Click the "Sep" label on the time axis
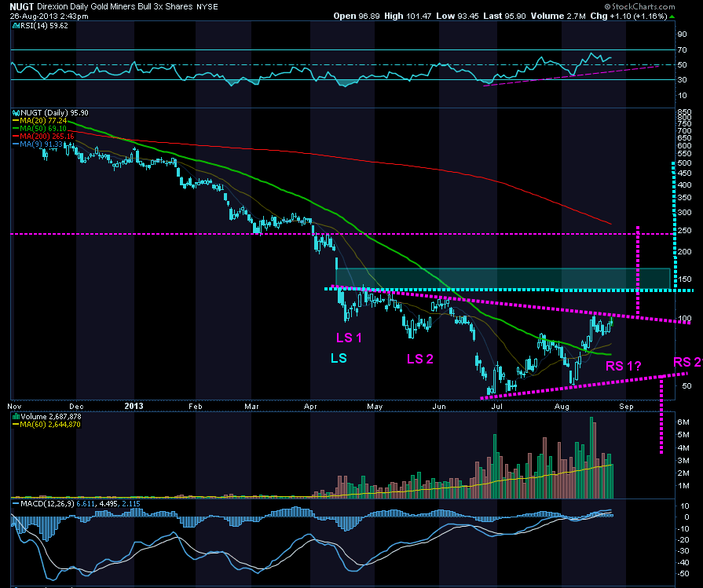The height and width of the screenshot is (588, 703). point(626,407)
